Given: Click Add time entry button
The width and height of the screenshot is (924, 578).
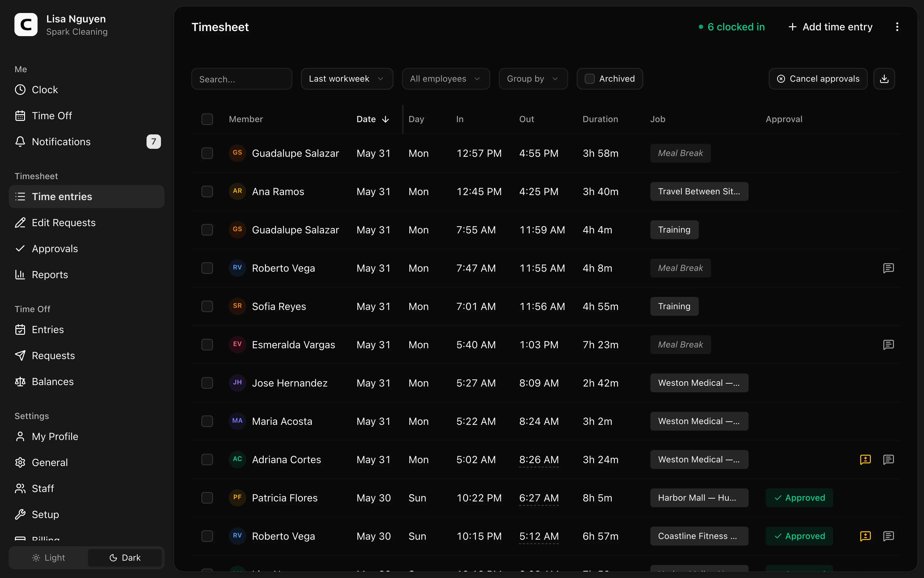Looking at the screenshot, I should (830, 27).
